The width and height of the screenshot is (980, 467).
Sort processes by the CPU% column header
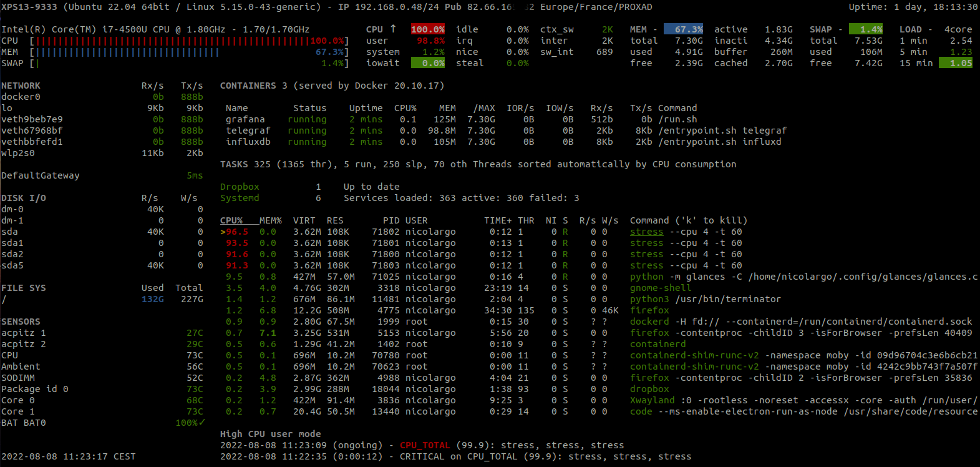point(231,220)
